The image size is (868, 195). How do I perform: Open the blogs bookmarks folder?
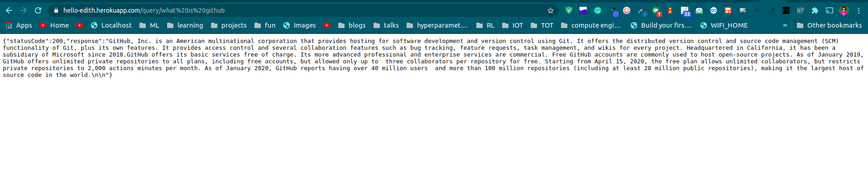coord(352,25)
